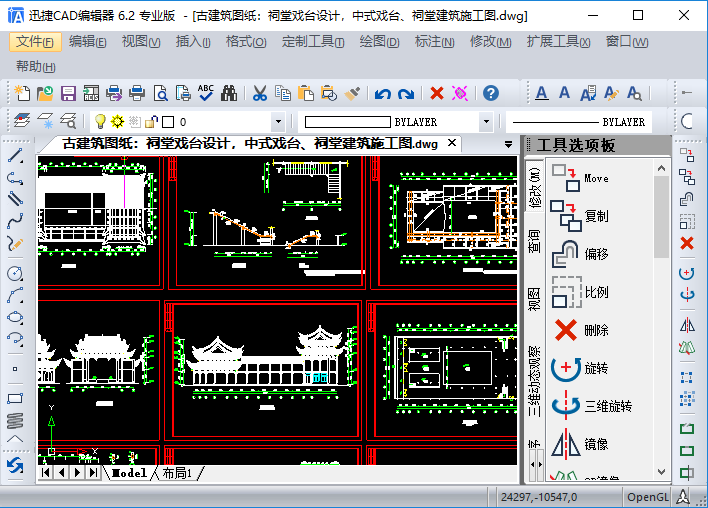Click the Redo arrow icon

[406, 93]
